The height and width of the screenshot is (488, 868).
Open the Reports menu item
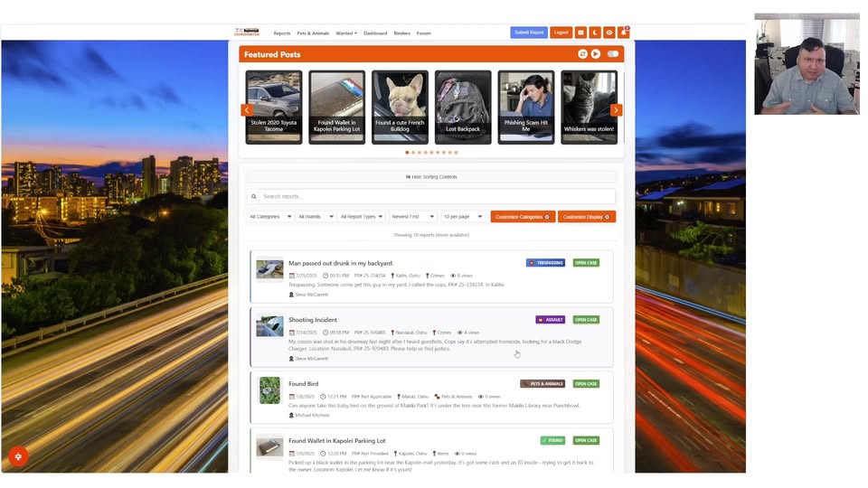(x=282, y=33)
